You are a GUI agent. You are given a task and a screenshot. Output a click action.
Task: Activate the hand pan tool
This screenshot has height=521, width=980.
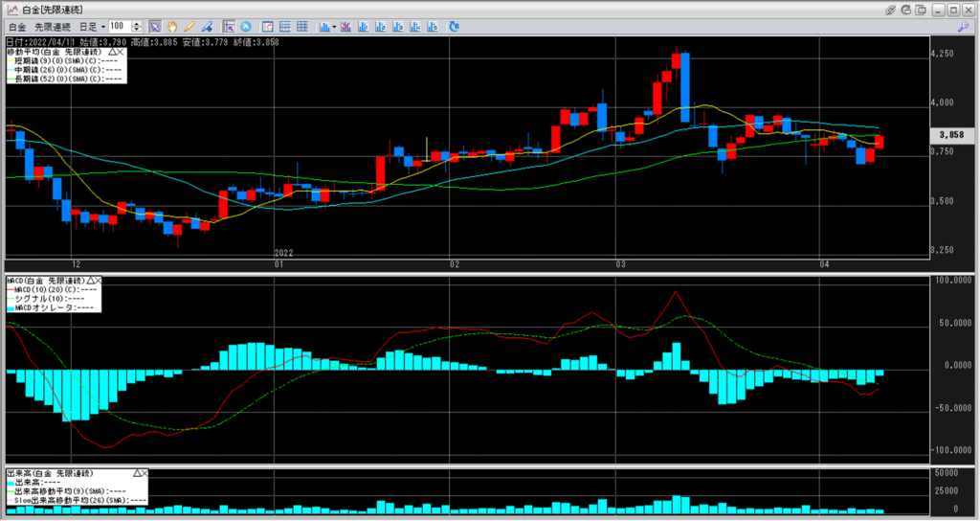coord(171,26)
